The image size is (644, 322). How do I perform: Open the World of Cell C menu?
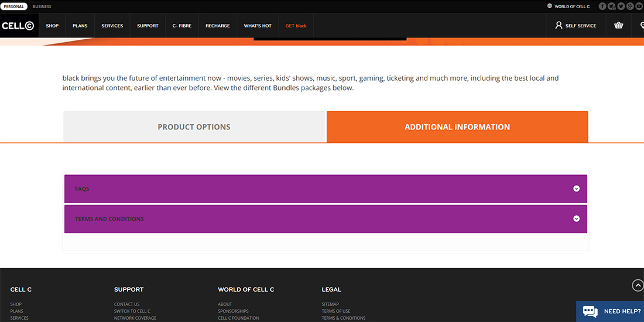568,6
